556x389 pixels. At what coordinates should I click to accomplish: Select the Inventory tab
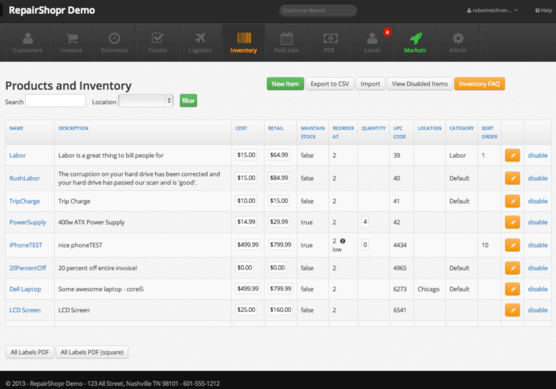(x=243, y=43)
